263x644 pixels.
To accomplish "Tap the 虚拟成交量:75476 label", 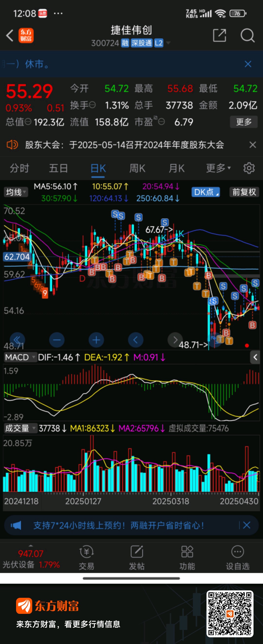I will [198, 429].
